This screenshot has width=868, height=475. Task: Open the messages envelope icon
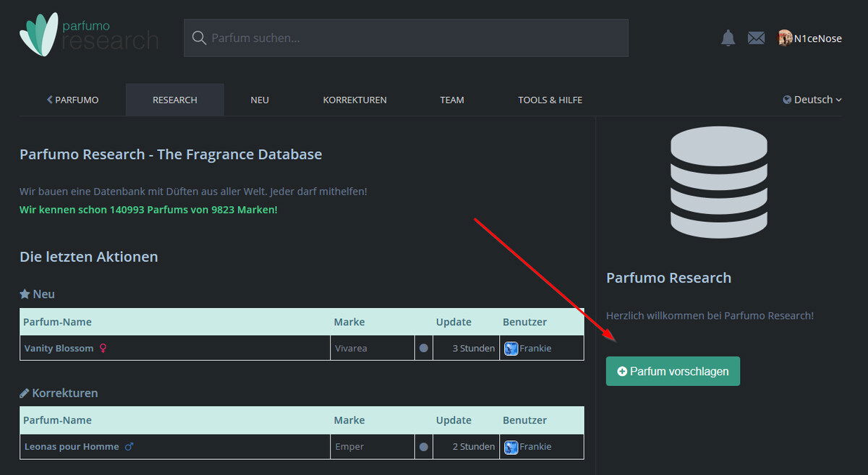[x=756, y=38]
